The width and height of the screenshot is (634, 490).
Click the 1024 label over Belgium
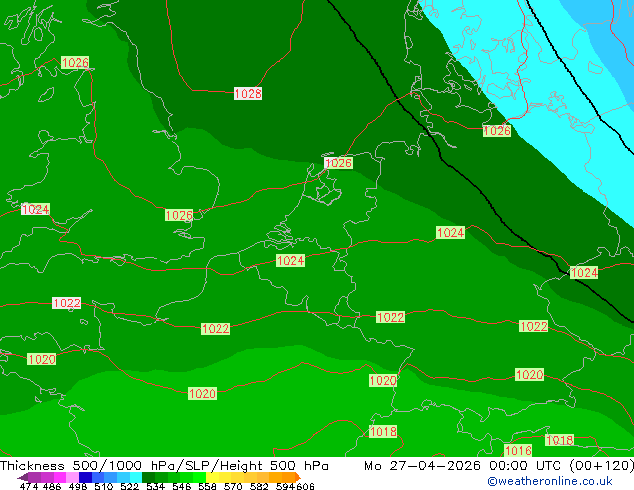click(290, 260)
